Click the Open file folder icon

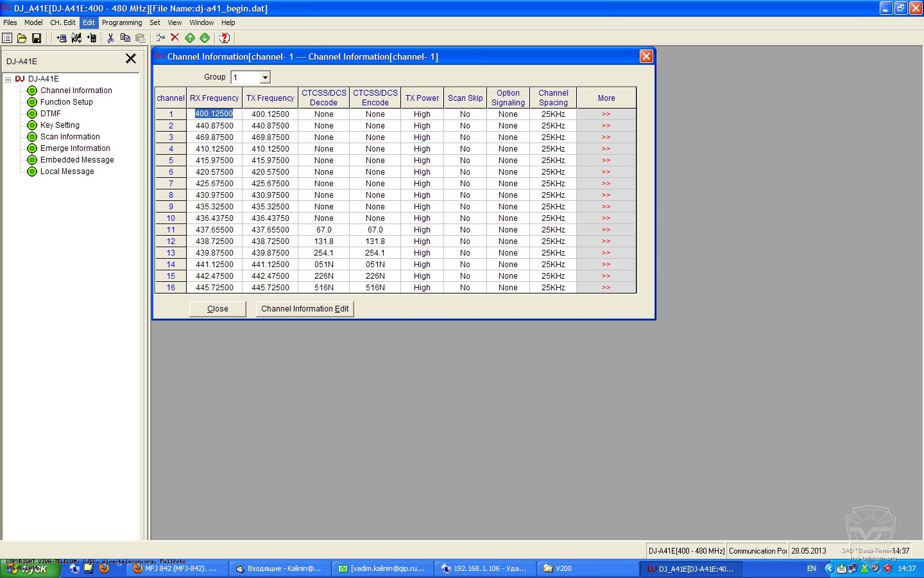click(21, 39)
